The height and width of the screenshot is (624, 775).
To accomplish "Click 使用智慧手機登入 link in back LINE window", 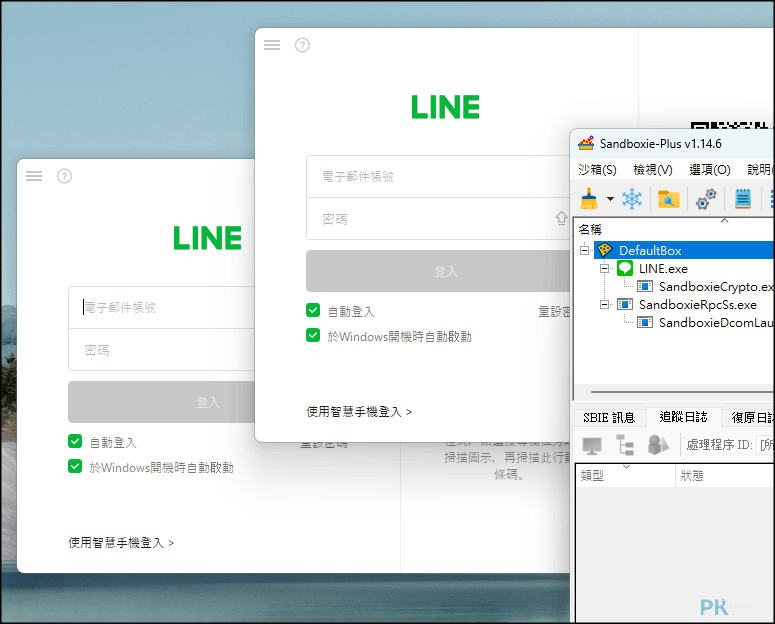I will coord(121,542).
